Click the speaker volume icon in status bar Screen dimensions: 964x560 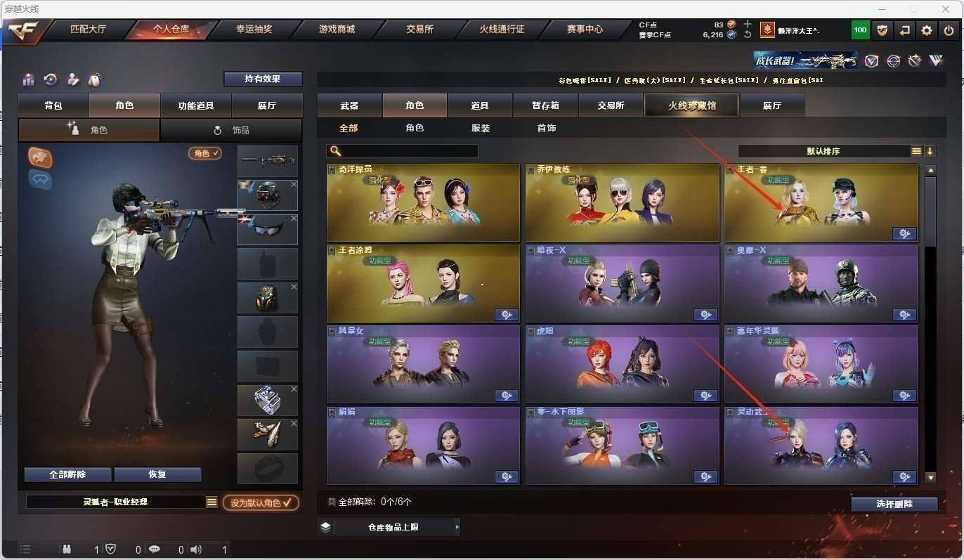(196, 549)
